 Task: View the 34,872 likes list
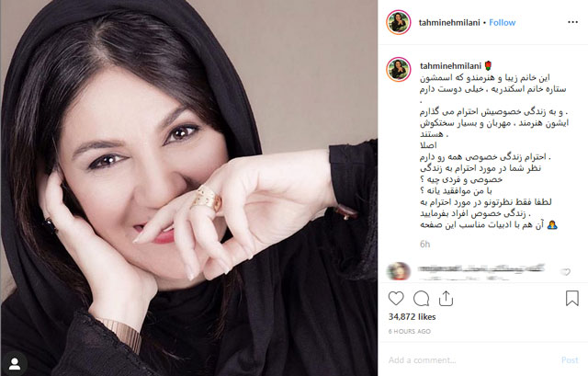(x=412, y=317)
